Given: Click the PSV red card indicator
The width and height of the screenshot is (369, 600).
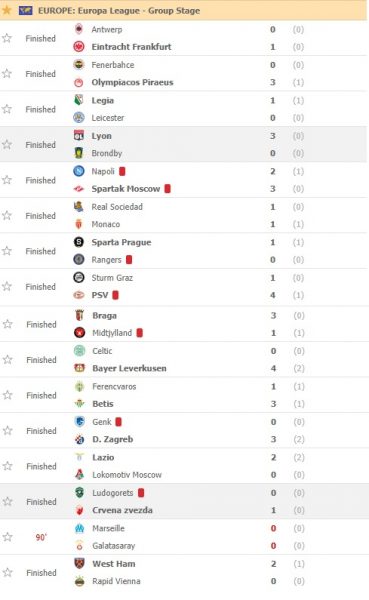Looking at the screenshot, I should point(116,295).
